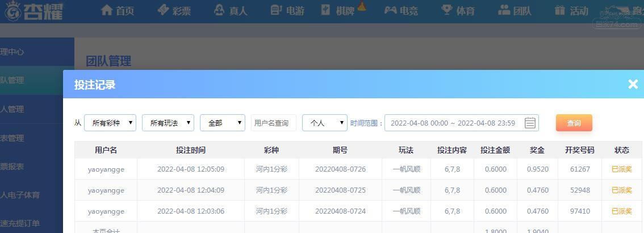Select 人管理 in the left sidebar

click(x=37, y=109)
